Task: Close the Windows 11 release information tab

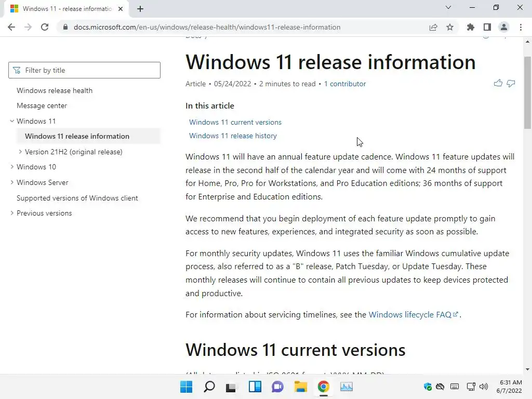Action: point(121,9)
